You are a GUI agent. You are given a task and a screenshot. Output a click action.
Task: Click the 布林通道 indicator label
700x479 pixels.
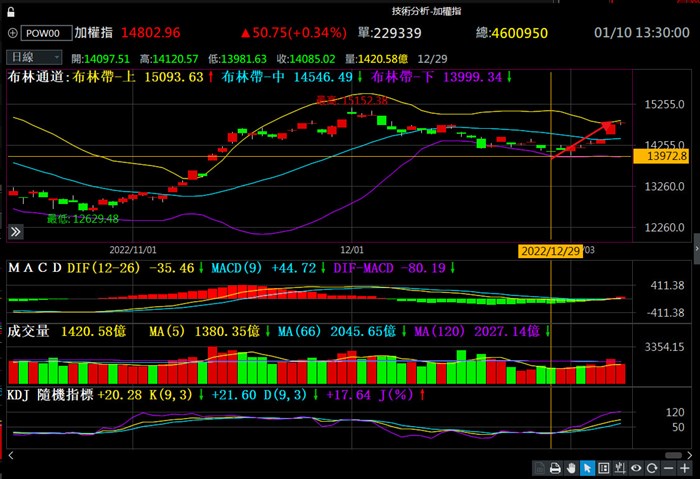point(38,76)
